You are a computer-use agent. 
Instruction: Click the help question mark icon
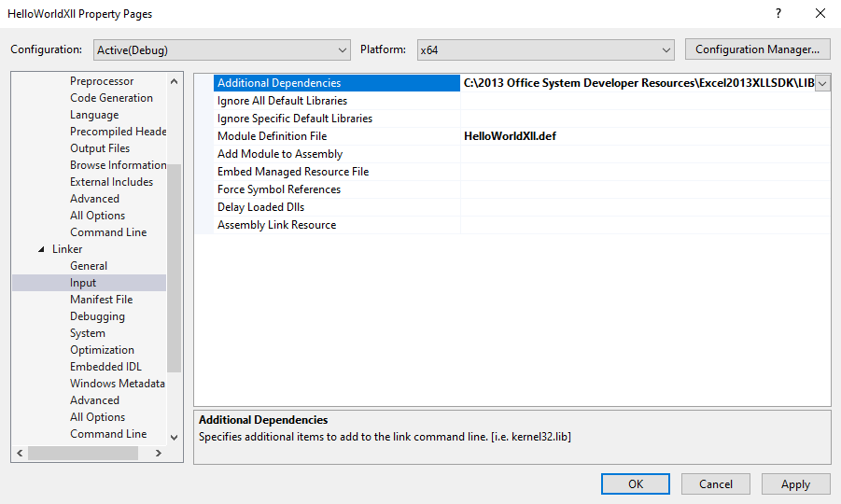pos(778,14)
